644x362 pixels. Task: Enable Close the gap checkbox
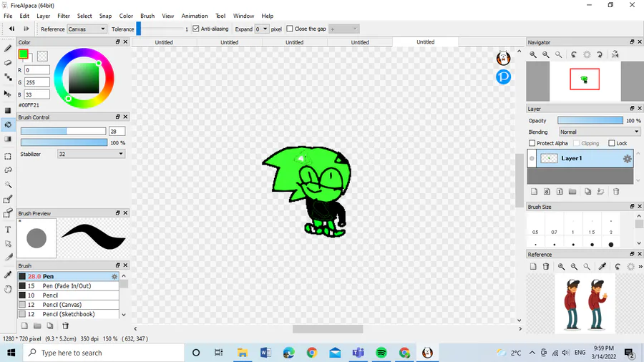(x=290, y=29)
